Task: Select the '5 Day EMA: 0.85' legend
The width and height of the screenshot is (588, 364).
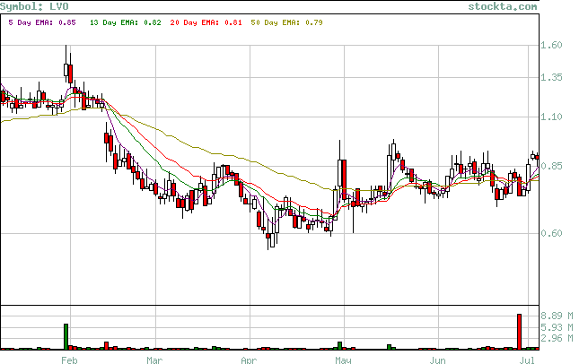Action: pyautogui.click(x=42, y=22)
